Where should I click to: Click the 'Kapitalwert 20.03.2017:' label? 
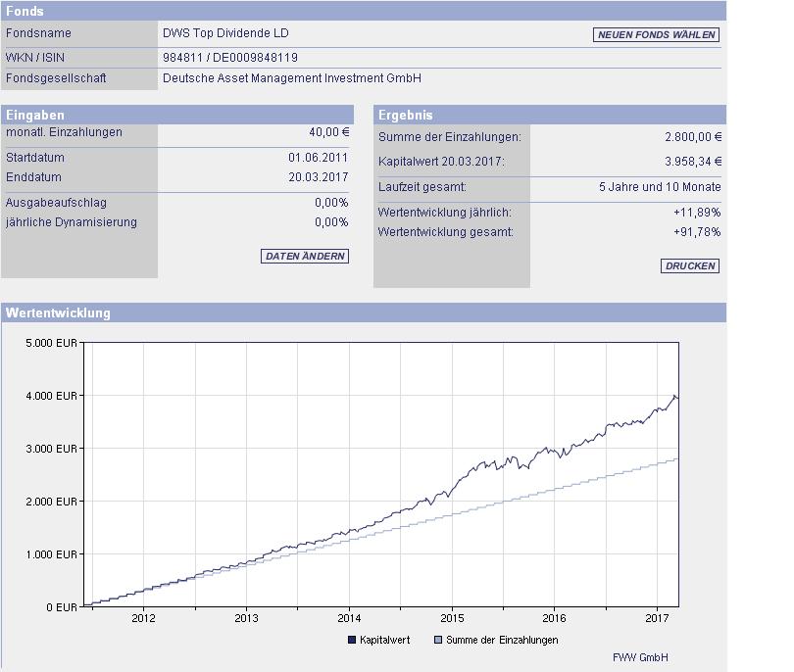click(441, 162)
